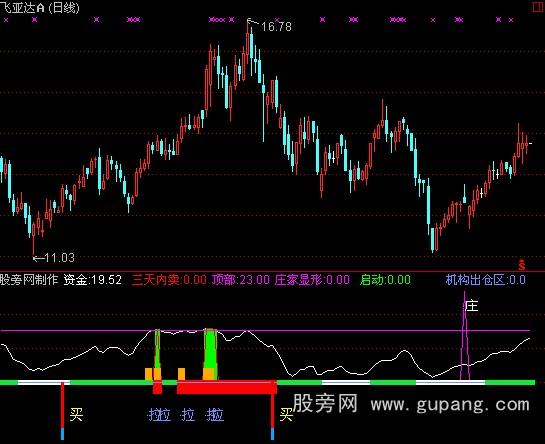Click the chart title 飞亚达A (日线)
Viewport: 545px width, 444px height.
(40, 8)
